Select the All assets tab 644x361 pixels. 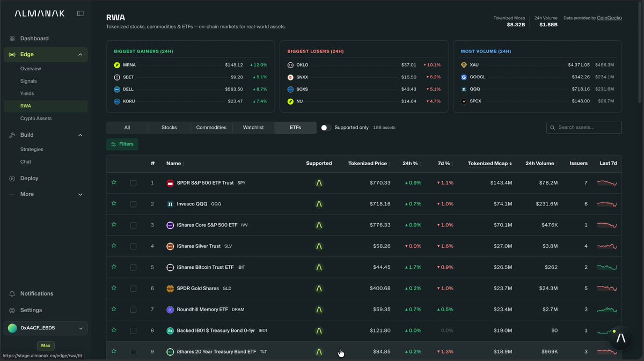coord(127,128)
